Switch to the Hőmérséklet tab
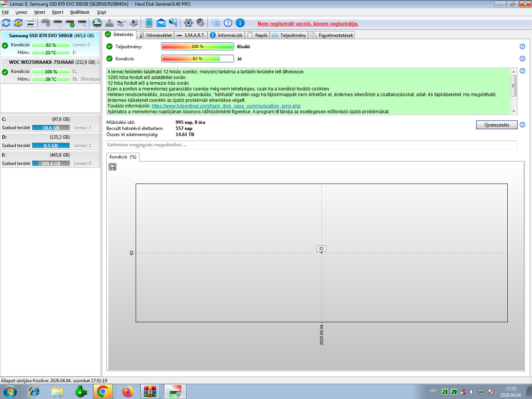This screenshot has width=532, height=399. (155, 35)
